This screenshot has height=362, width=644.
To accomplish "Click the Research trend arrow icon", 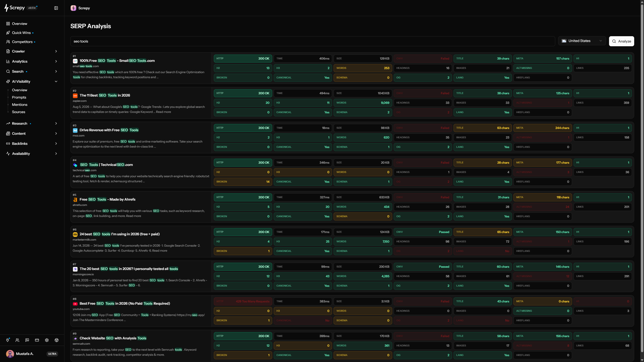I will click(8, 123).
